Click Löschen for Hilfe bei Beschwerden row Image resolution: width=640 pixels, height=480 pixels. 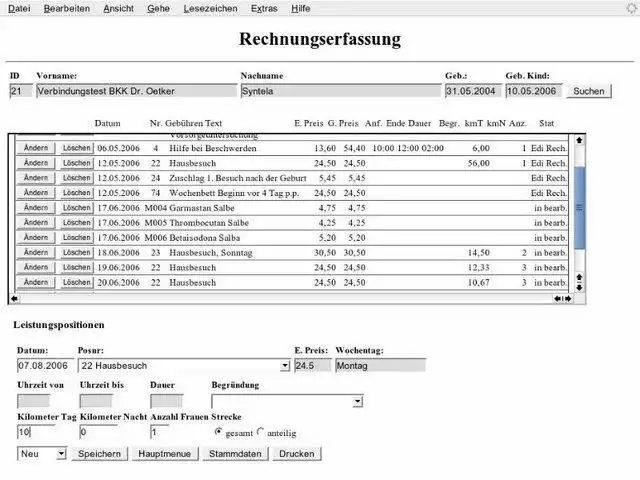[76, 148]
